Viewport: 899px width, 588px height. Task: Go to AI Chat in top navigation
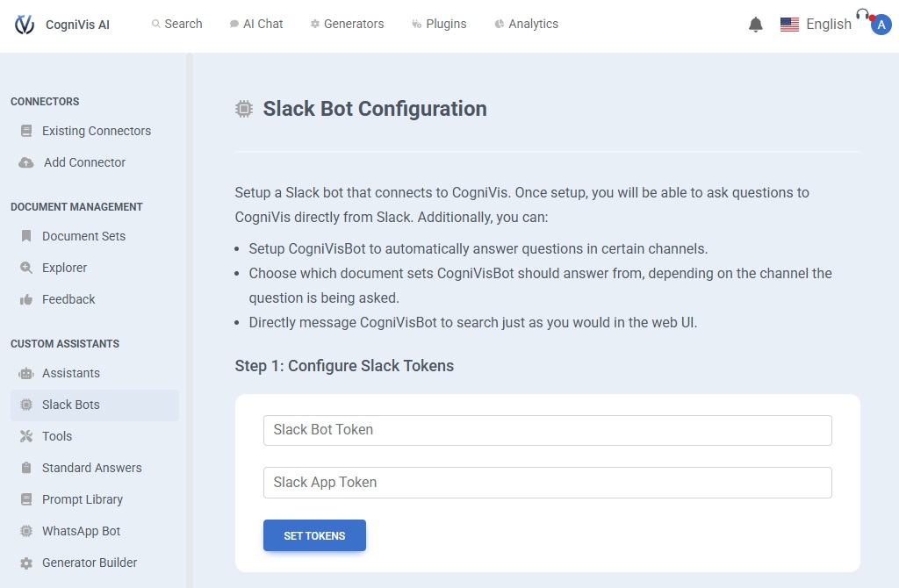pyautogui.click(x=256, y=24)
